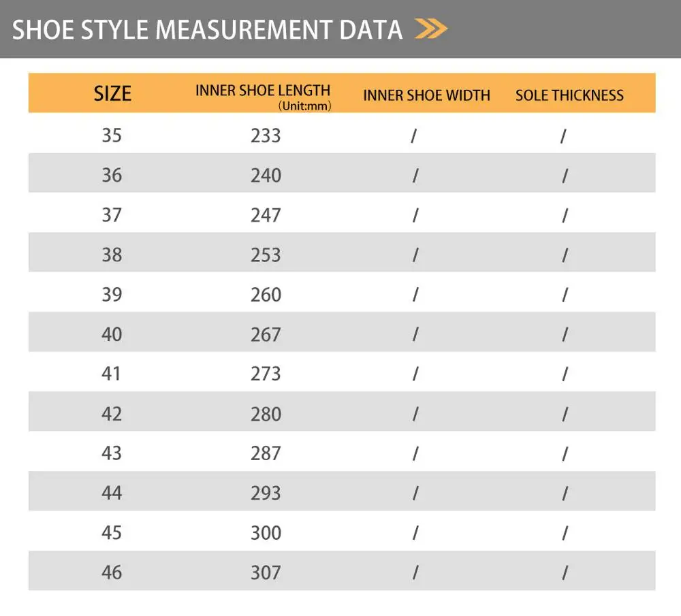681x616 pixels.
Task: Click inner shoe length "280"
Action: (266, 415)
